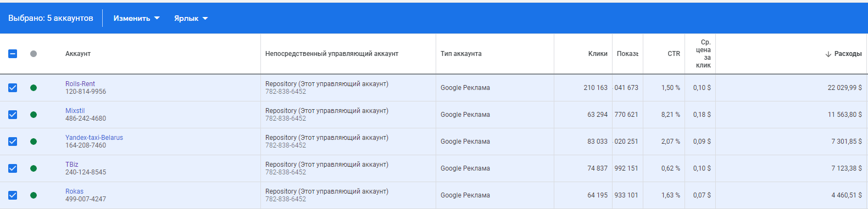Click the sort arrow next to Расходы
Image resolution: width=868 pixels, height=209 pixels.
[x=828, y=54]
